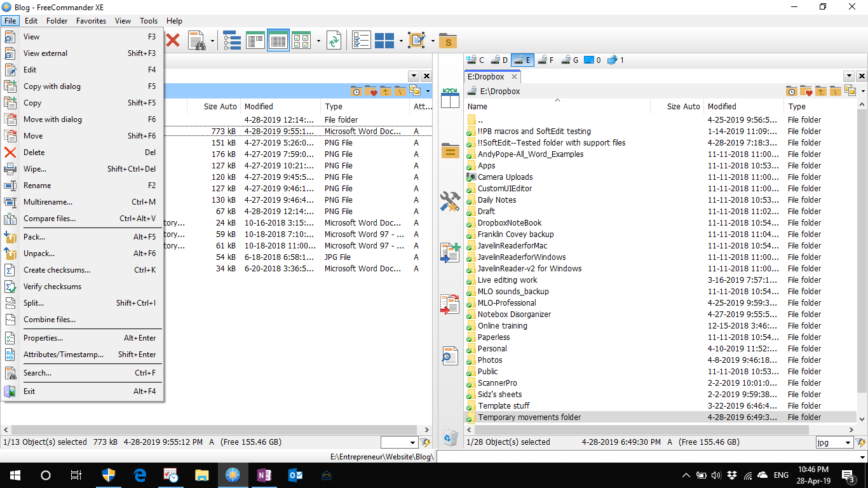Screen dimensions: 868x488
Task: Go to root folder in left panel
Action: tap(400, 91)
